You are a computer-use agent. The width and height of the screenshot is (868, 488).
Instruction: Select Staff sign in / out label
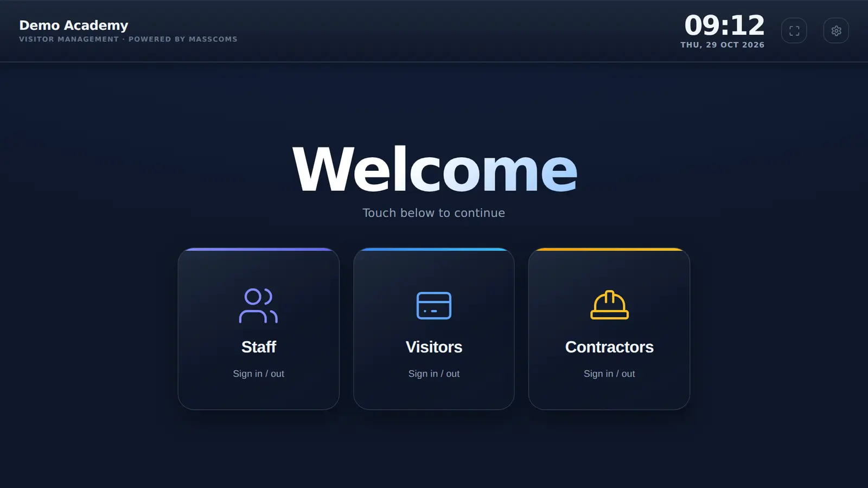pos(258,374)
